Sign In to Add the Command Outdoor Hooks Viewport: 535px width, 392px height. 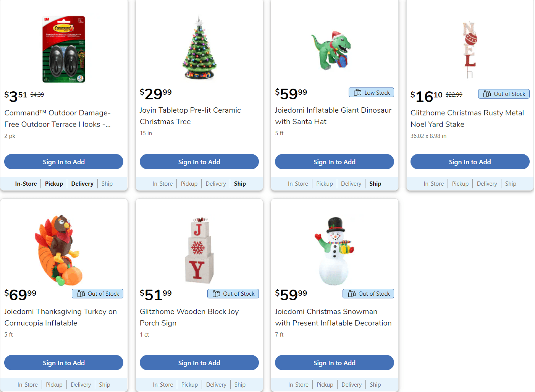pos(63,162)
